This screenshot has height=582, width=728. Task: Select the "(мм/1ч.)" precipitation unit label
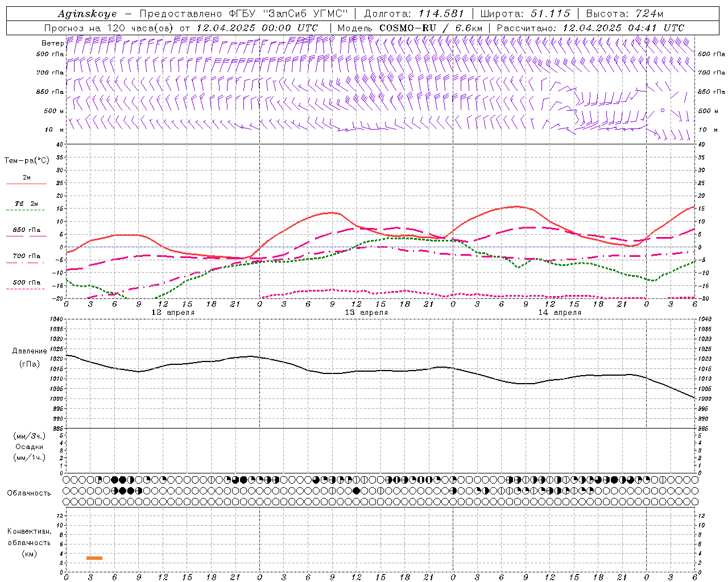click(30, 458)
